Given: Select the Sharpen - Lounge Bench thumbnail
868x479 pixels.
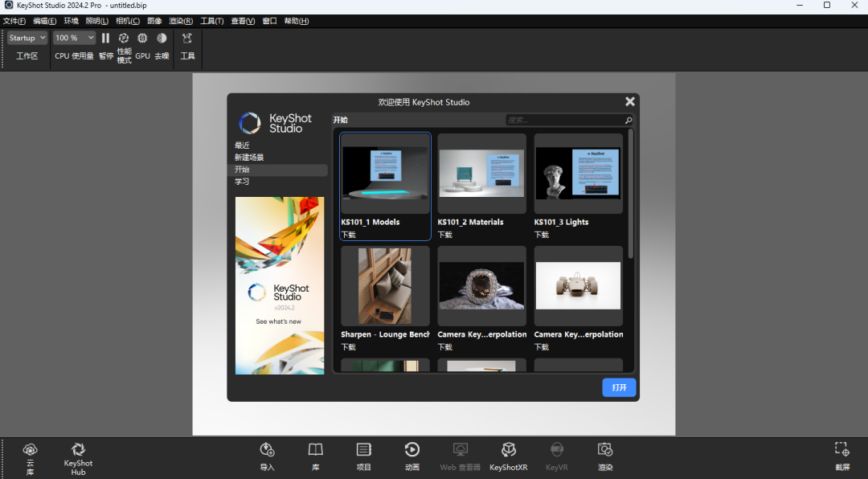Looking at the screenshot, I should [x=385, y=286].
